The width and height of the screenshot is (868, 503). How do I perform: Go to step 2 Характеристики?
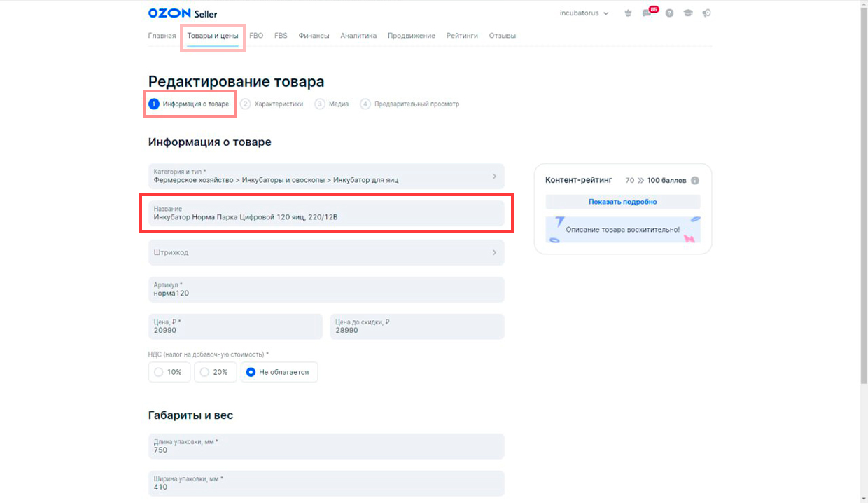(x=272, y=104)
